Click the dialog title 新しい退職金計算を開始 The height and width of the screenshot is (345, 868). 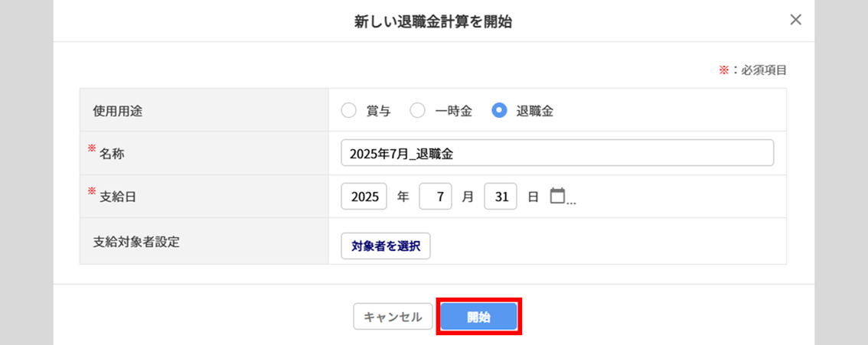coord(433,21)
